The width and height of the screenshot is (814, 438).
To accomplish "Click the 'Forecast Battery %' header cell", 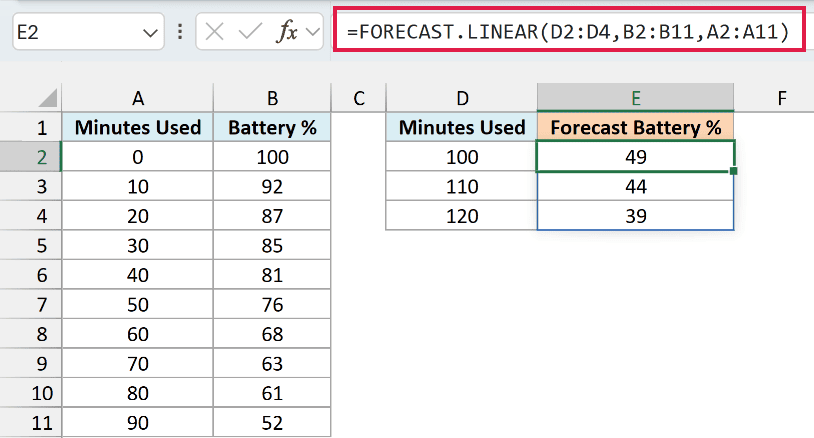I will [635, 128].
